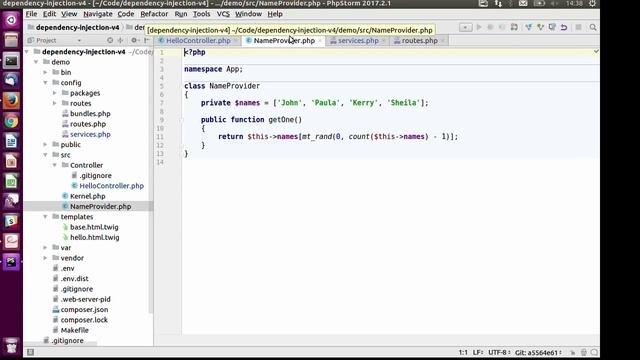Select composer.json in project tree

(x=84, y=309)
